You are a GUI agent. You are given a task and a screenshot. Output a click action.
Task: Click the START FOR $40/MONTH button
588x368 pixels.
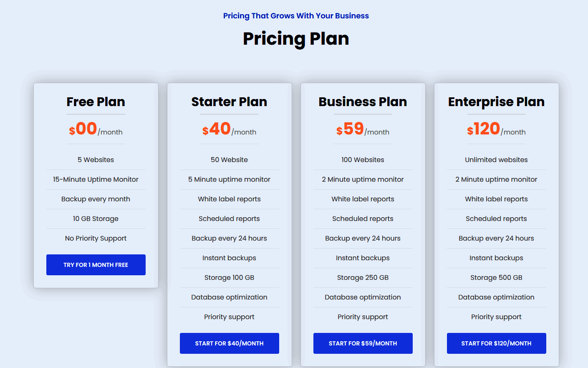pyautogui.click(x=229, y=343)
